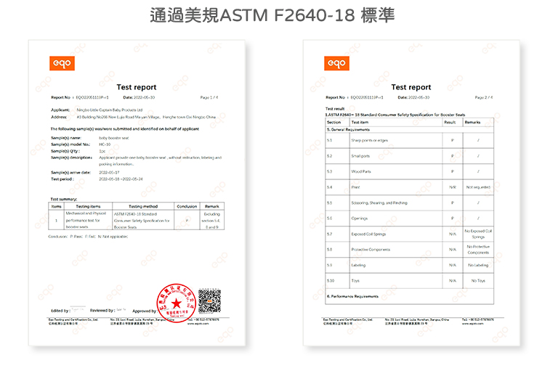Click the 'Not requested' remark for Paint

pyautogui.click(x=477, y=187)
